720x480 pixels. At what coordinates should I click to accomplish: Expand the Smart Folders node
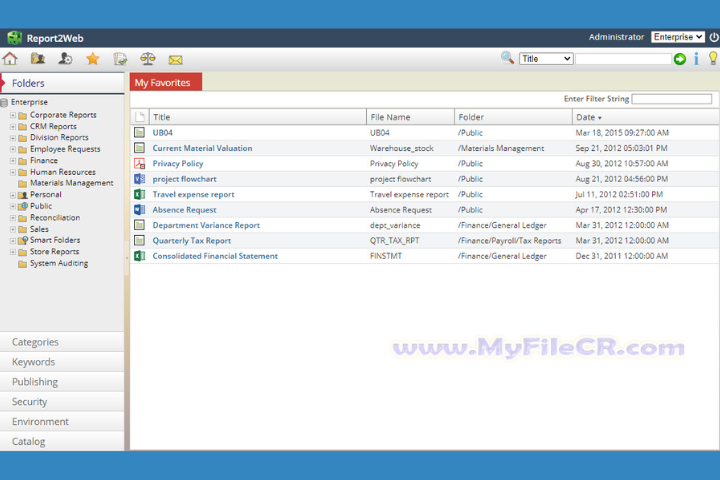[x=13, y=240]
